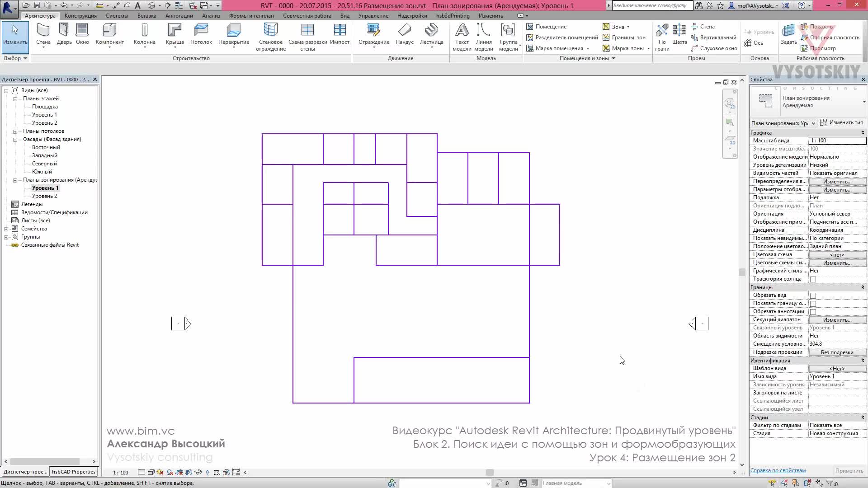Image resolution: width=868 pixels, height=488 pixels.
Task: Open the План зонирования view selector dropdown
Action: [x=783, y=123]
